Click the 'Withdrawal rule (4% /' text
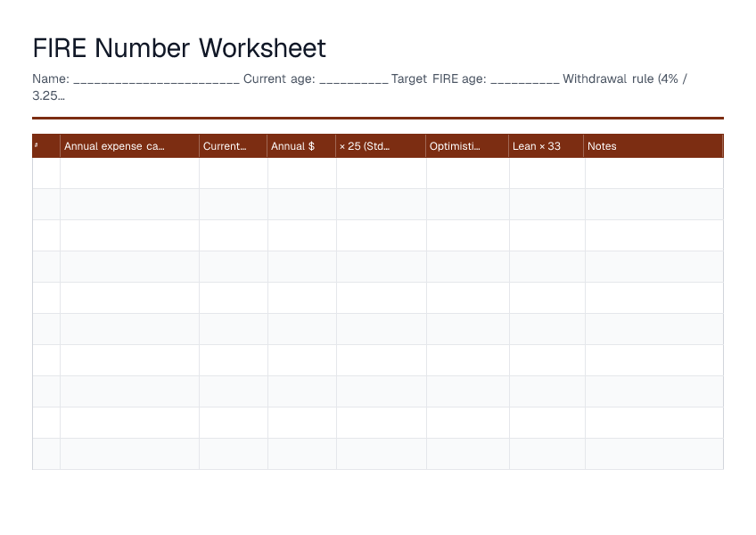Viewport: 756px width, 535px height. click(625, 78)
